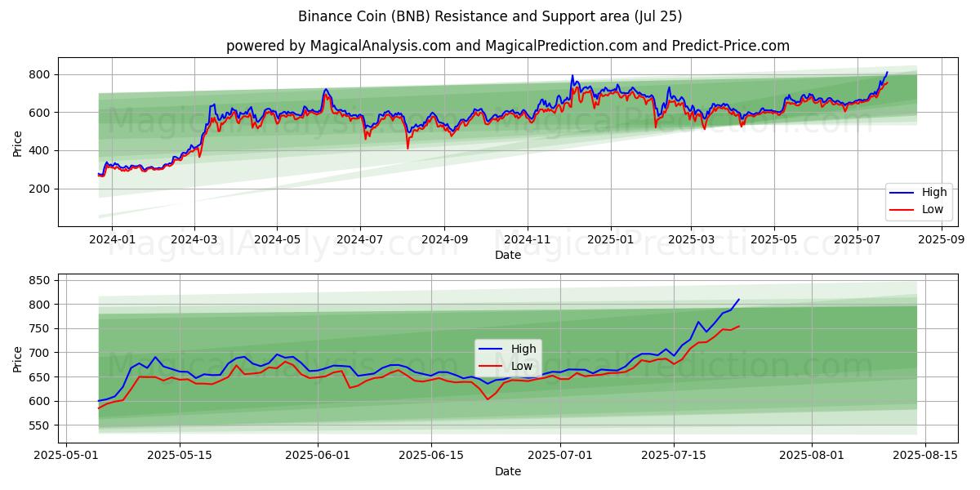This screenshot has height=490, width=980.
Task: Click 'Low' in the top chart legend
Action: click(933, 209)
